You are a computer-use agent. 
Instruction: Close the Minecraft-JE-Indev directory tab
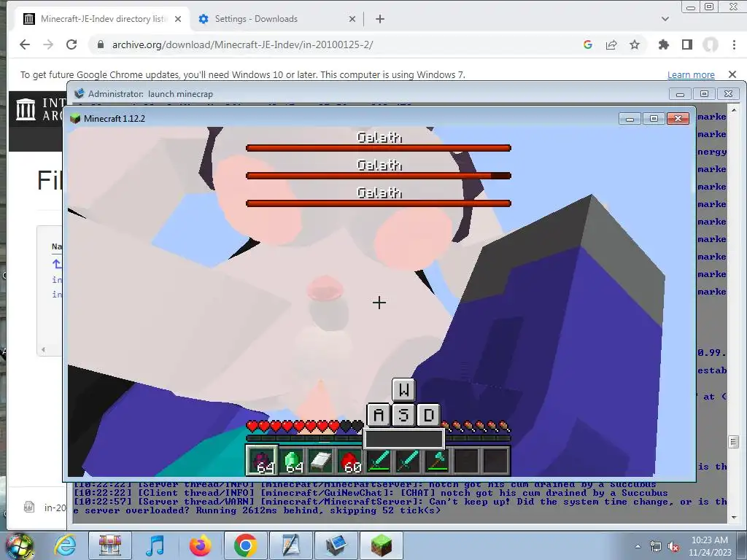tap(178, 19)
